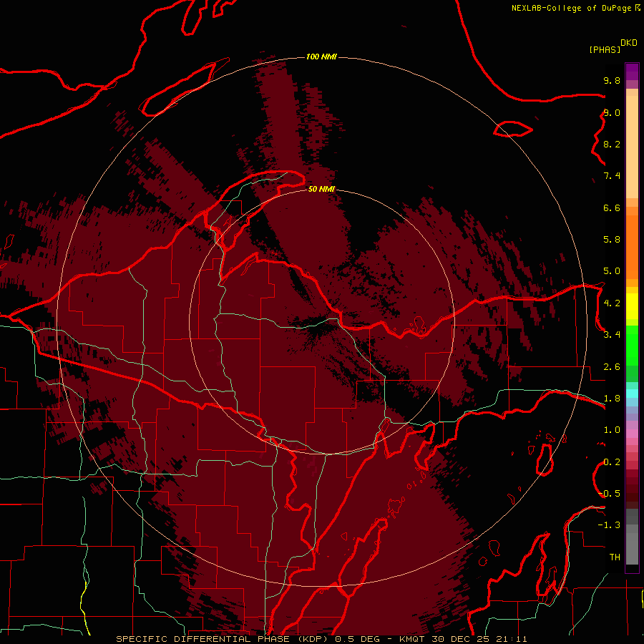Select the 8.2 value on color scale
This screenshot has height=644, width=644.
(x=612, y=144)
